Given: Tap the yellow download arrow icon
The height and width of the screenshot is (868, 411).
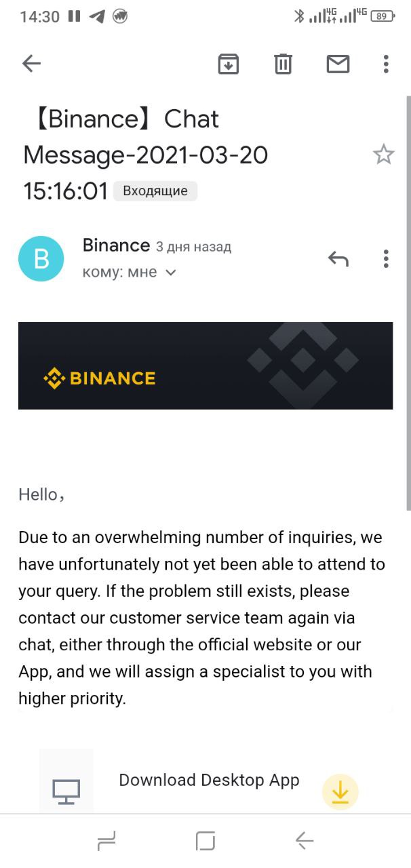Looking at the screenshot, I should tap(340, 792).
